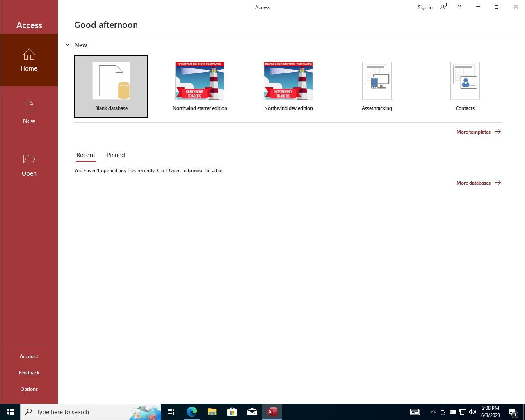Launch Microsoft Edge from the taskbar
Screen dimensions: 525x420
pos(192,412)
